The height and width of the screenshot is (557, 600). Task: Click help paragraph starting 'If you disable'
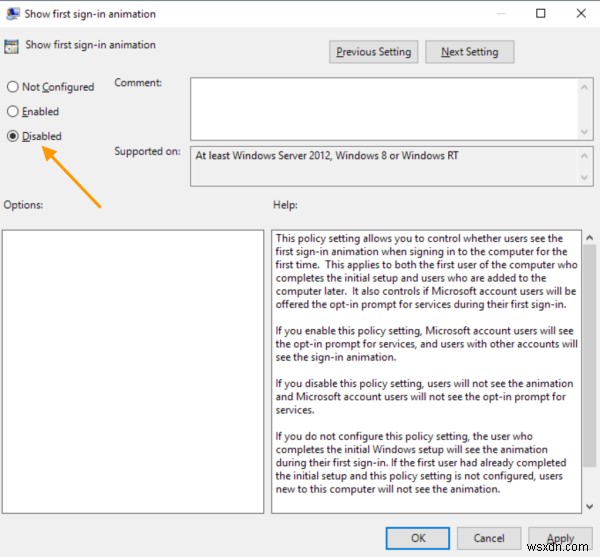pos(424,396)
